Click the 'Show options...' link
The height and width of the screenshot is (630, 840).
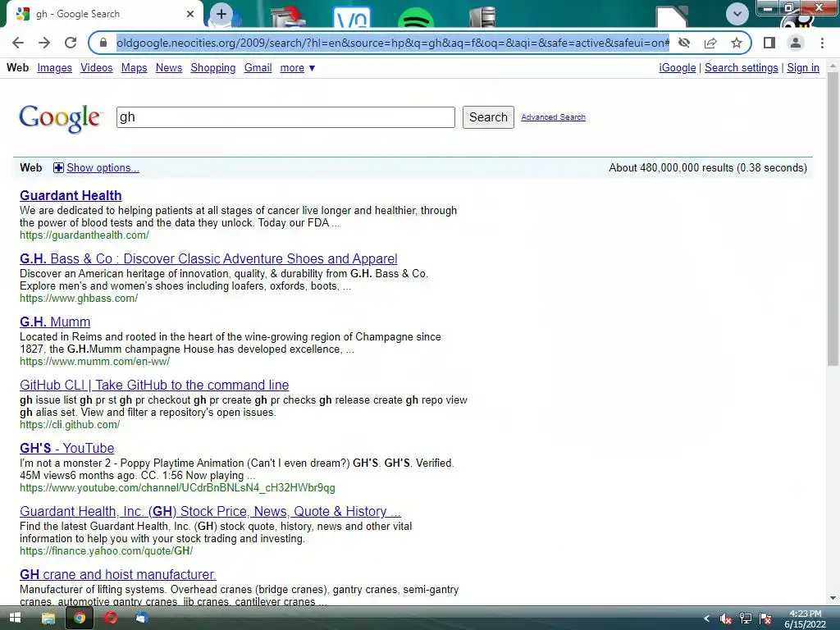tap(103, 167)
